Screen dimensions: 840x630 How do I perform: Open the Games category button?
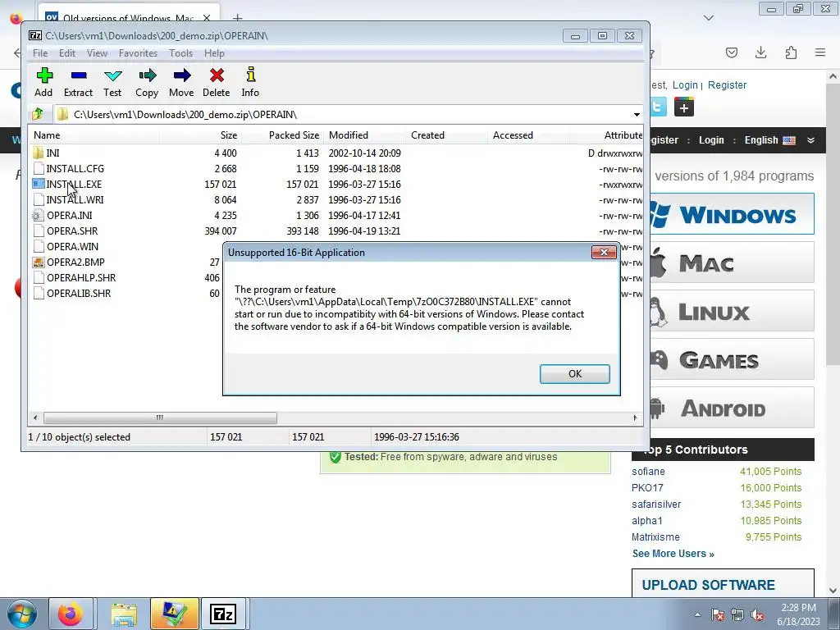tap(732, 359)
